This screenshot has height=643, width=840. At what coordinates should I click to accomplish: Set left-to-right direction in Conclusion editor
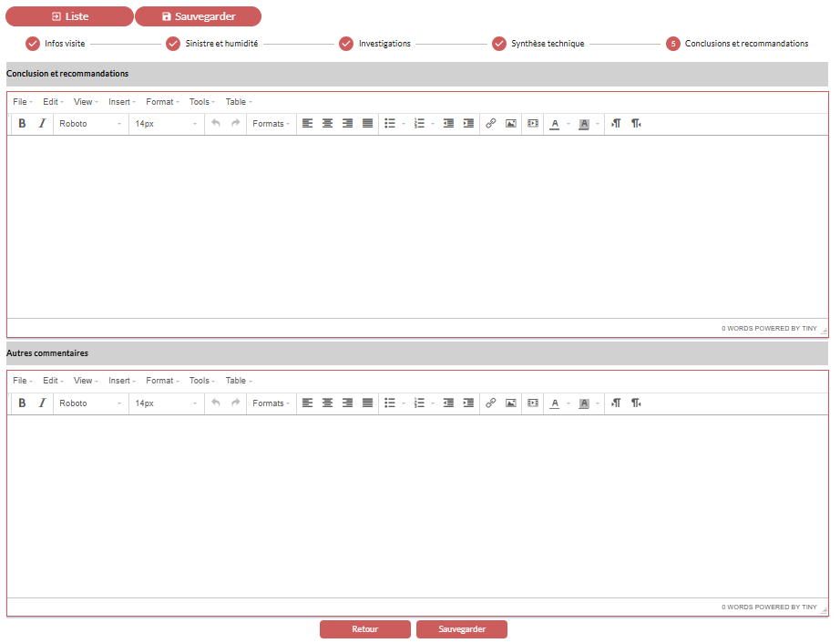[616, 124]
